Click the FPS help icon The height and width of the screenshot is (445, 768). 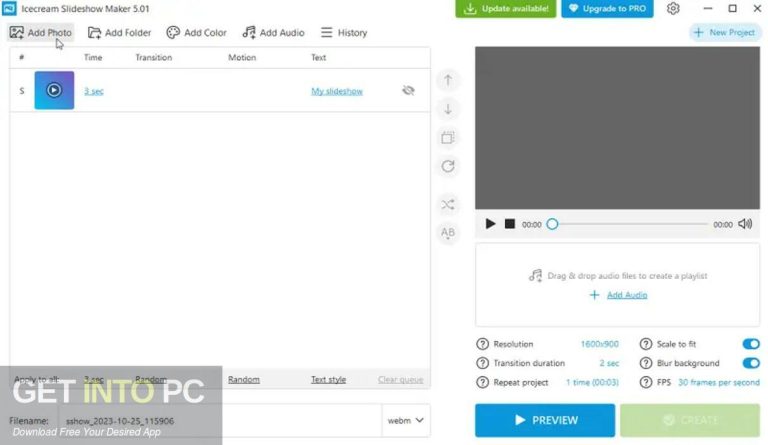646,382
